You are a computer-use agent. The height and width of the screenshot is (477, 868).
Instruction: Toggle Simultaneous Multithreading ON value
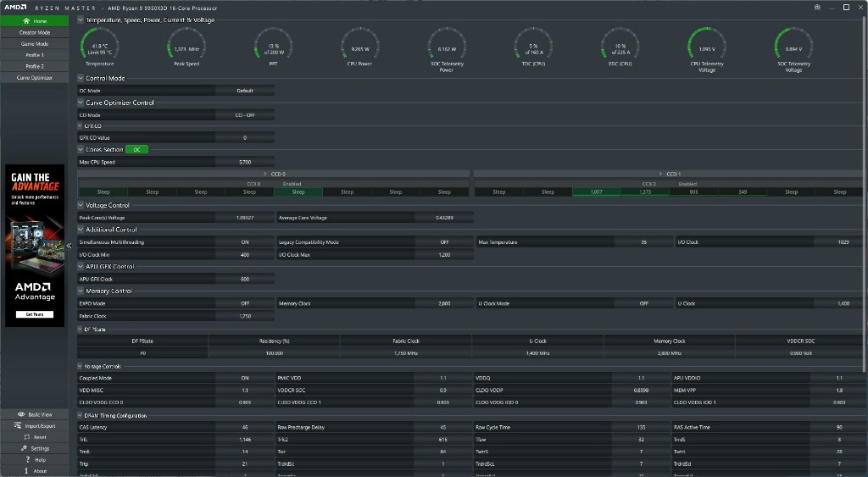pos(245,242)
